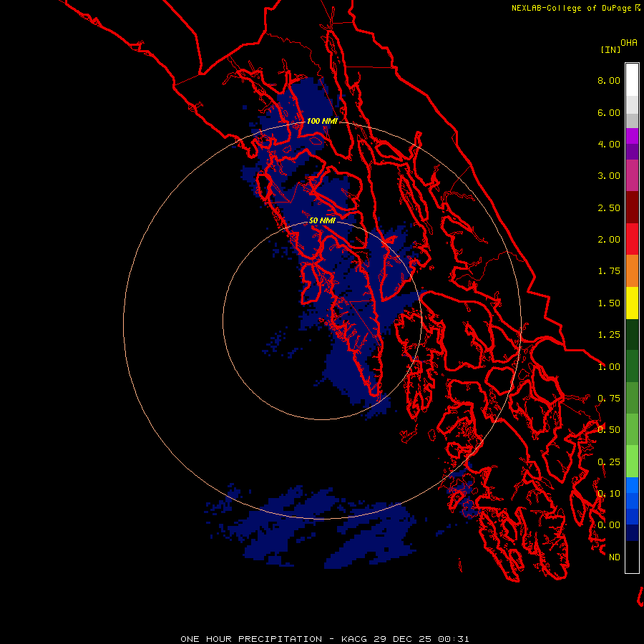Click the 0.00 legend value

(x=609, y=525)
